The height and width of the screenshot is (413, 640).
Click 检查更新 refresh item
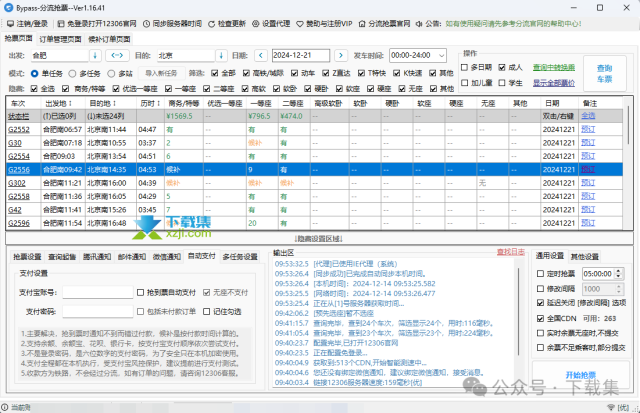coord(227,24)
